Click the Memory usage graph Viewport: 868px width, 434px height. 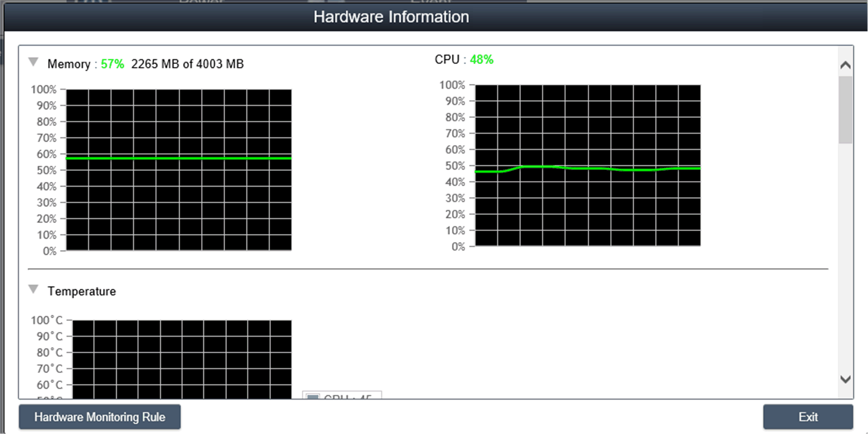coord(179,170)
